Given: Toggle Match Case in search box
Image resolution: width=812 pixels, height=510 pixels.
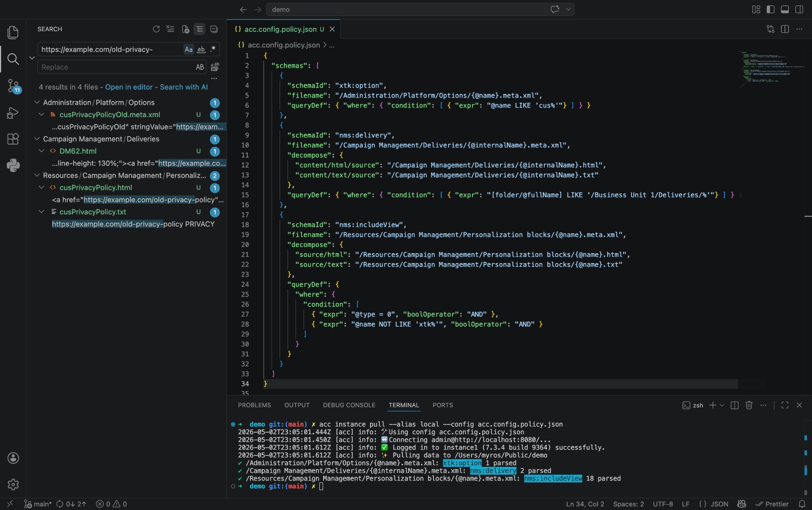Looking at the screenshot, I should pos(189,49).
